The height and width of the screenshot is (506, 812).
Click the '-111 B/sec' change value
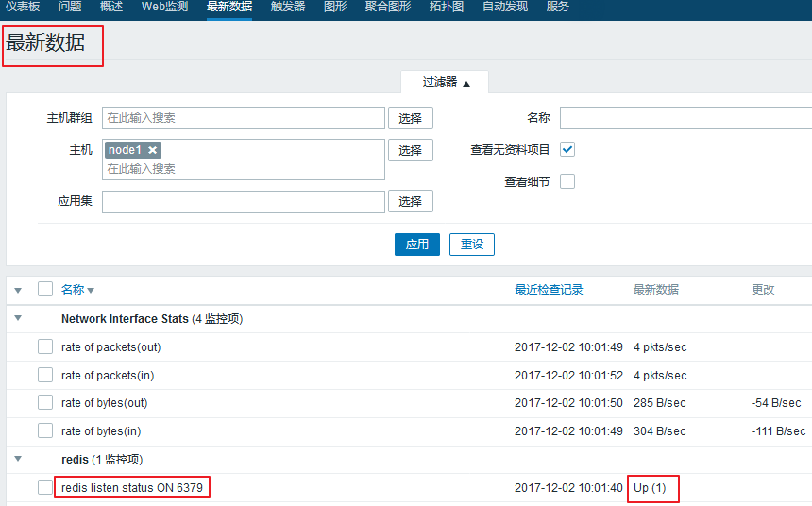coord(778,430)
